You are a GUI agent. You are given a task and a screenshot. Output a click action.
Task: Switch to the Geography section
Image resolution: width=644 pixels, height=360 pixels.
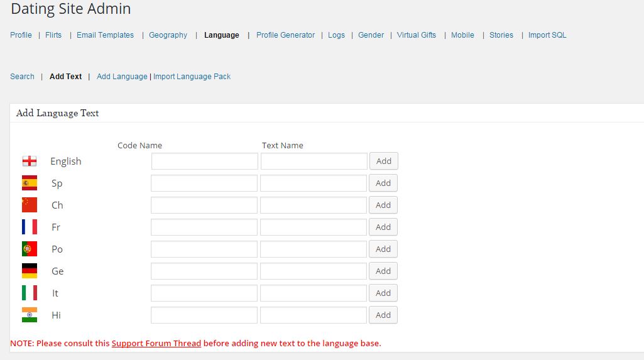(x=168, y=35)
